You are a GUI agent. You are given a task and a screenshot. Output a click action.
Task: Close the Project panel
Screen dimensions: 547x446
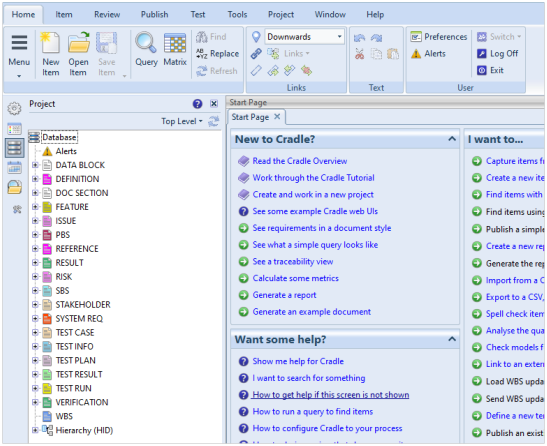(x=214, y=104)
